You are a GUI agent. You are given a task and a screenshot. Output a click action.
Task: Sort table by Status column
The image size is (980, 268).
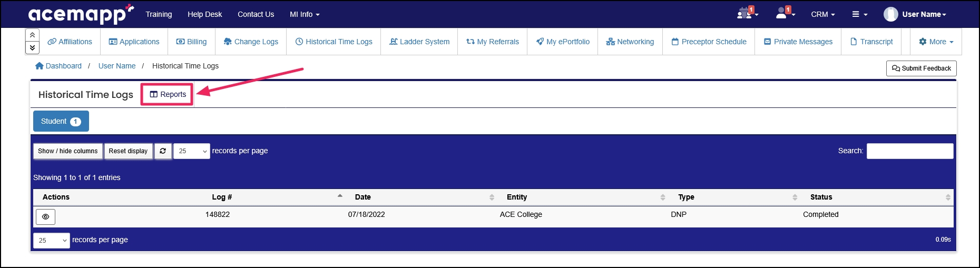pyautogui.click(x=878, y=197)
